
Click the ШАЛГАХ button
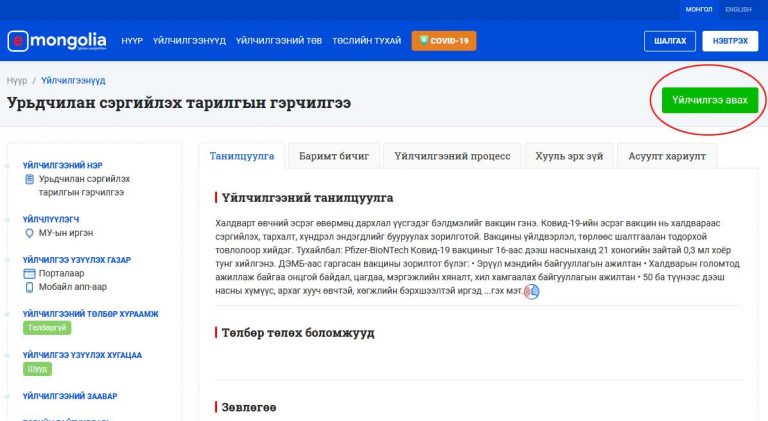(x=670, y=41)
